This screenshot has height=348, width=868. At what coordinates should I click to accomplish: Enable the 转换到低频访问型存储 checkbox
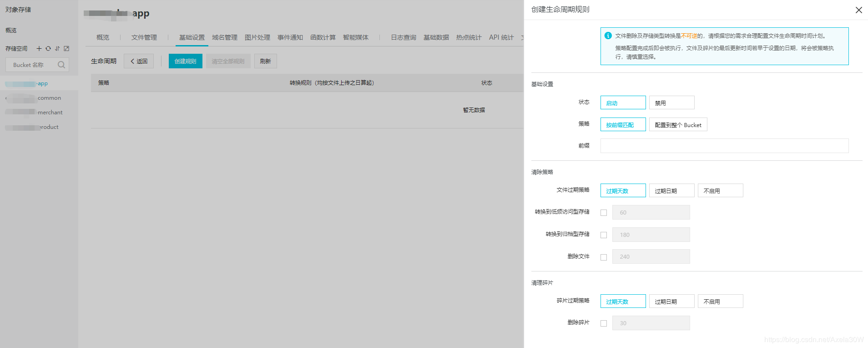coord(604,213)
